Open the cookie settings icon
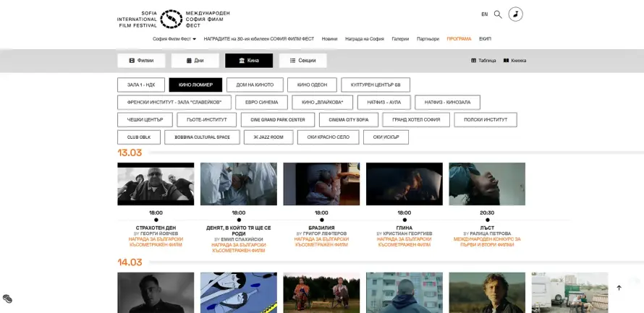Viewport: 644px width, 313px height. click(7, 299)
